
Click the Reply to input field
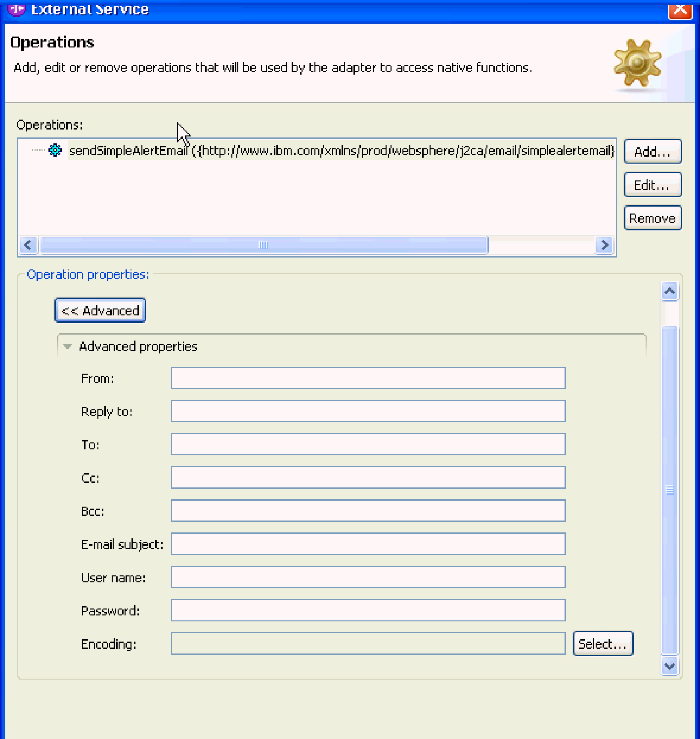pyautogui.click(x=368, y=411)
